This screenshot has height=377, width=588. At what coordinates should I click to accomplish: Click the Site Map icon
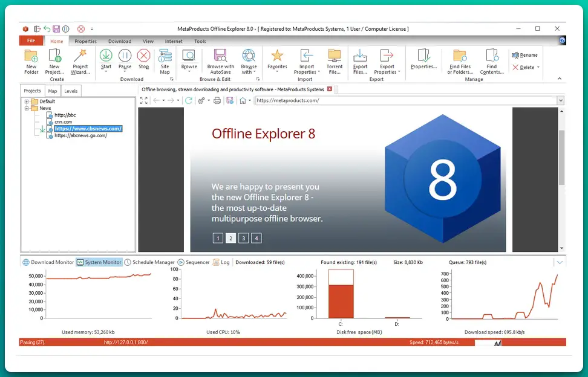tap(165, 56)
